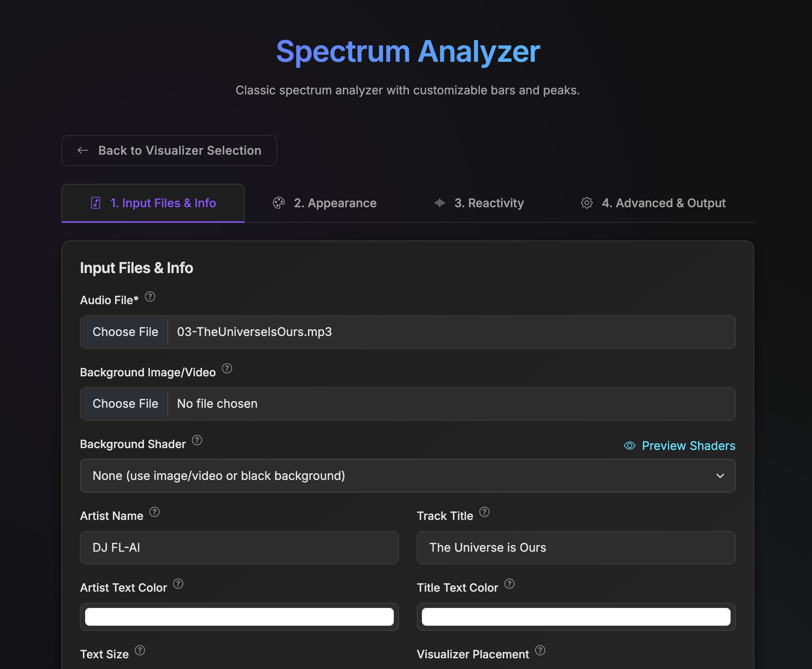
Task: Click help icon next to Background Image/Video
Action: [227, 369]
